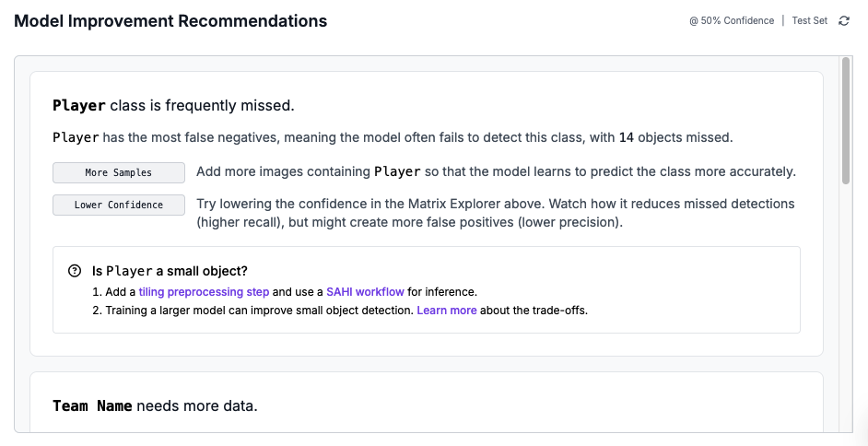Open the Learn more link about trade-offs
The height and width of the screenshot is (446, 868).
pos(447,311)
